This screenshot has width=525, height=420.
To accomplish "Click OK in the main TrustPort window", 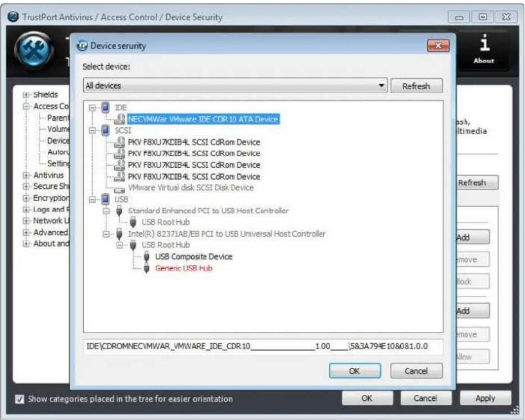I will pyautogui.click(x=367, y=398).
